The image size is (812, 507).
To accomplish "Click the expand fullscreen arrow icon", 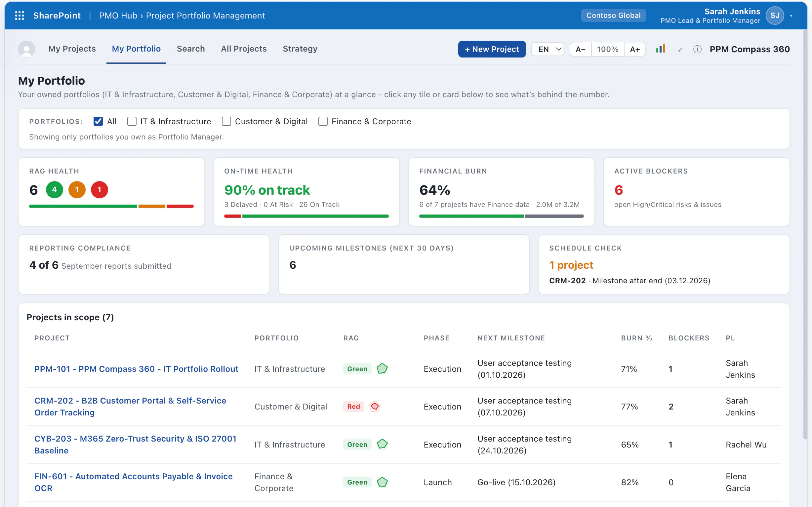I will point(680,50).
